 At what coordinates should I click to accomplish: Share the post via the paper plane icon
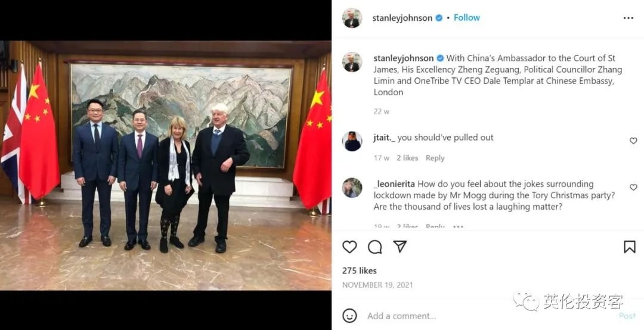[x=400, y=246]
